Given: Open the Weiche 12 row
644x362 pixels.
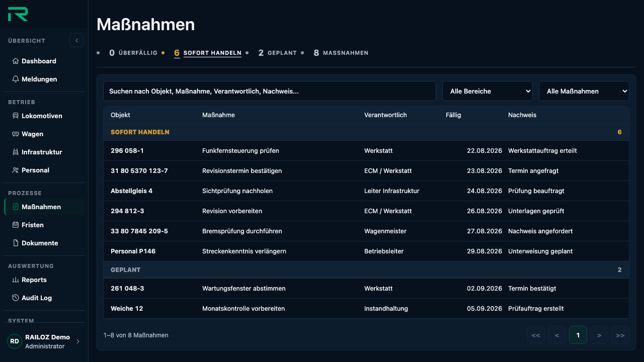Looking at the screenshot, I should point(366,309).
